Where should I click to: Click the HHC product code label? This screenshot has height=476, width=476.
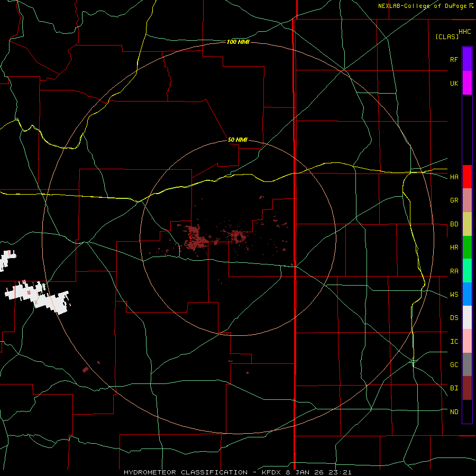pos(464,32)
